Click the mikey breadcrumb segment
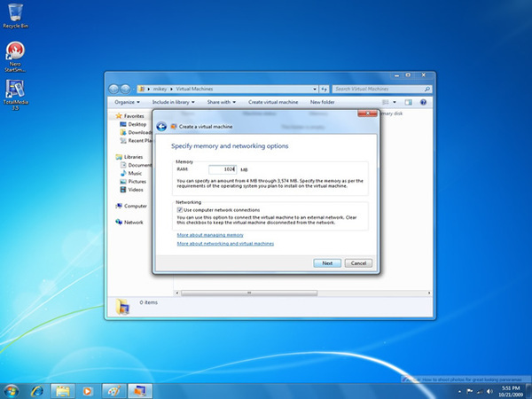 [160, 89]
